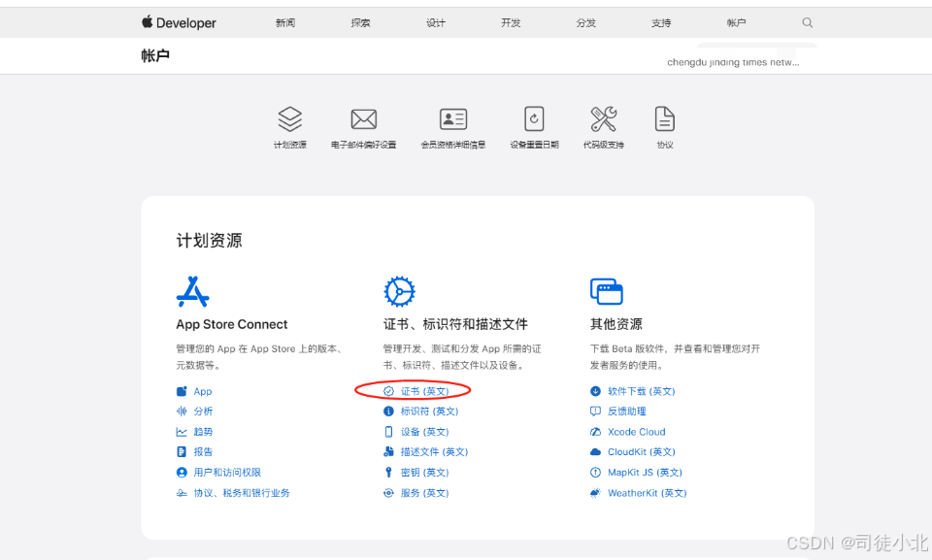The height and width of the screenshot is (560, 932).
Task: Click the download icon beside 软件下载
Action: tap(595, 391)
